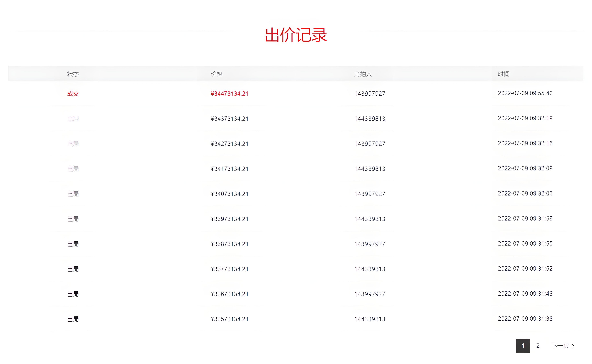Click 出局 status in ¥33873134.21 row
Screen dimensions: 592x364
pyautogui.click(x=73, y=244)
